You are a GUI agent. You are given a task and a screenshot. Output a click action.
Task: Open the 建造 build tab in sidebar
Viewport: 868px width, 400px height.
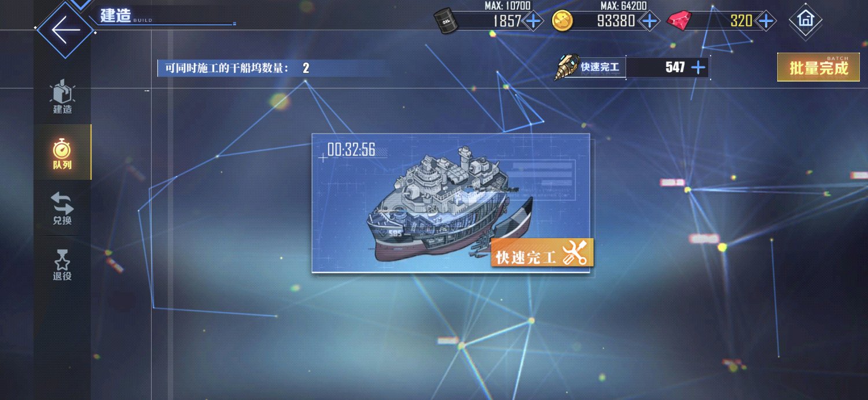[x=62, y=97]
